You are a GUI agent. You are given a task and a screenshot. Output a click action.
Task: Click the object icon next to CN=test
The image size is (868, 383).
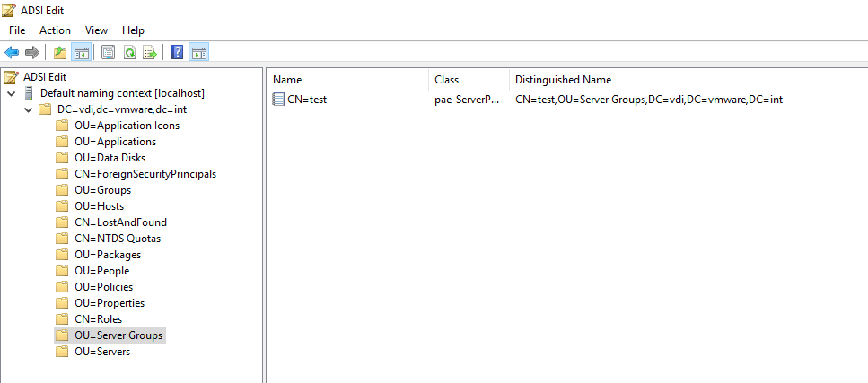pyautogui.click(x=278, y=100)
